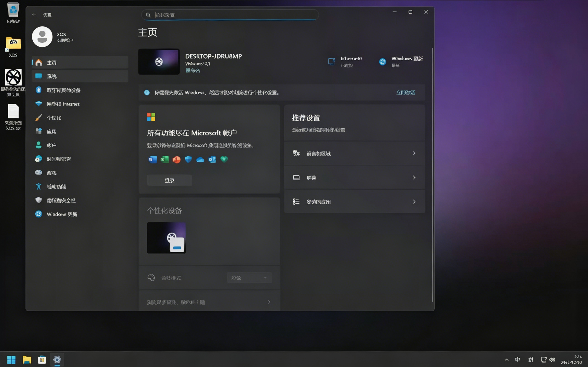Click the 时间和语言 globe clock icon

pyautogui.click(x=39, y=159)
